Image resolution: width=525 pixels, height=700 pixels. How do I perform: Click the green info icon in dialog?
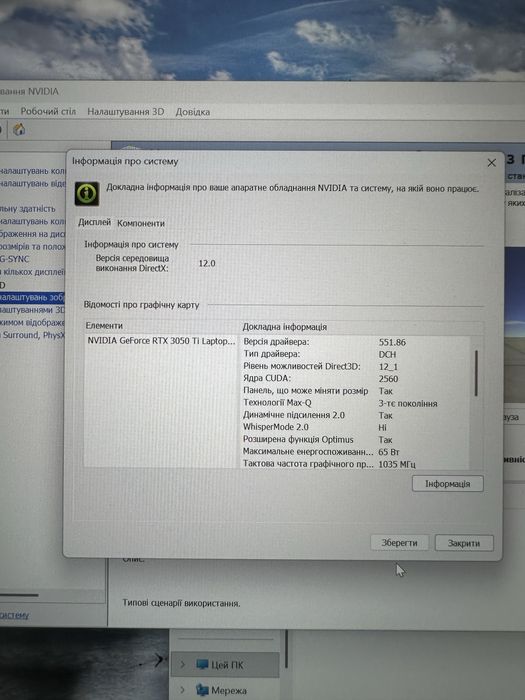click(x=87, y=193)
